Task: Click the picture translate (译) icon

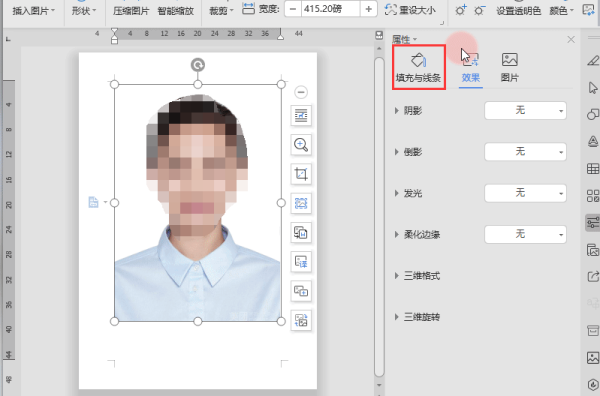Action: pyautogui.click(x=301, y=262)
